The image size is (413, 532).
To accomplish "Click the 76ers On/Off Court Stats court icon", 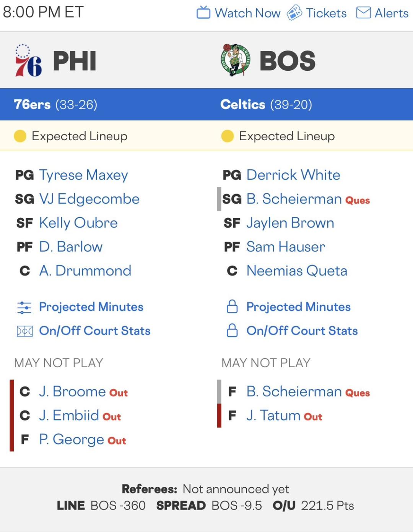I will (24, 331).
